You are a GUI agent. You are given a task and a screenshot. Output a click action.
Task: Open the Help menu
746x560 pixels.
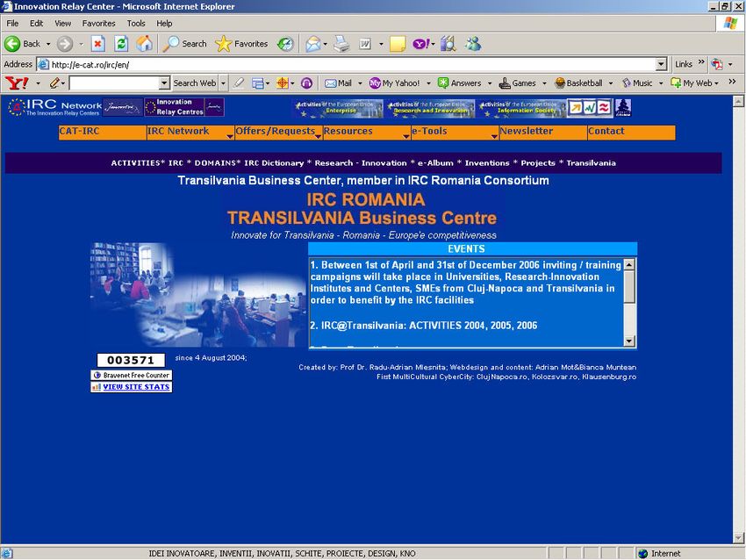click(x=164, y=24)
